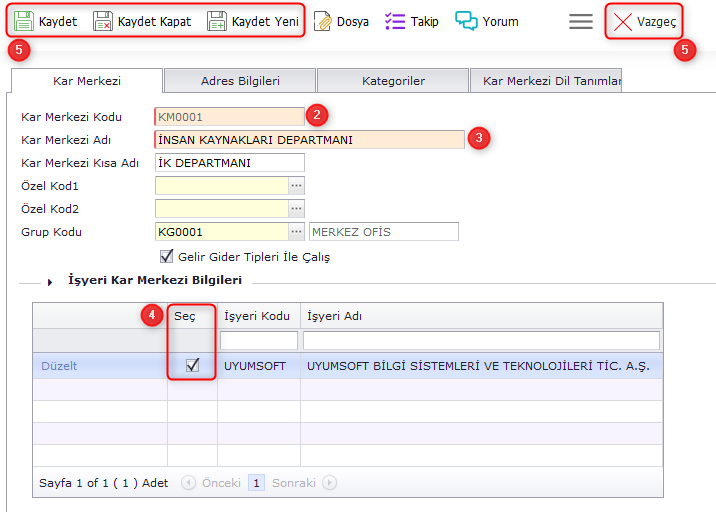Screen dimensions: 716x512
Task: Collapse İşyeri Kar Merkezi Bilgileri section
Action: click(x=50, y=282)
